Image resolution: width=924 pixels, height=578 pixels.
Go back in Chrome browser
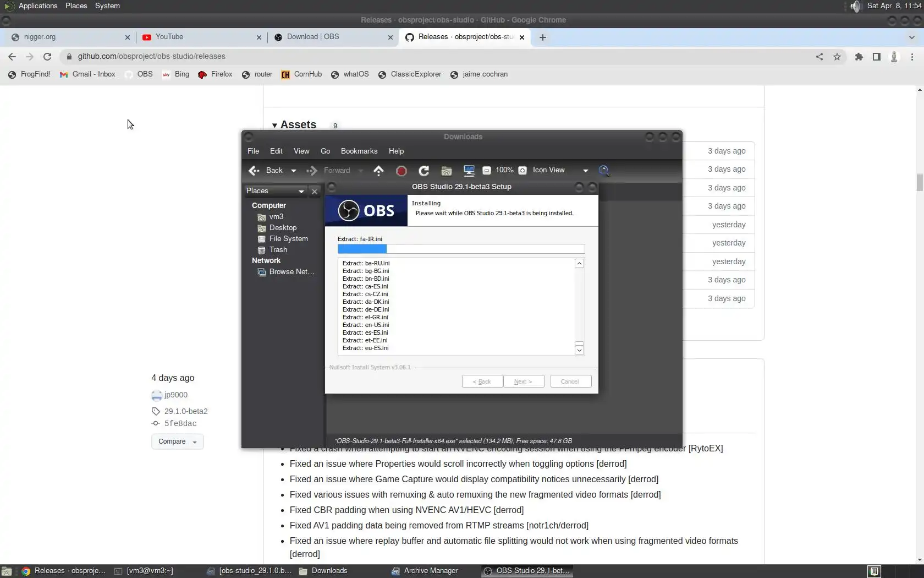point(12,56)
